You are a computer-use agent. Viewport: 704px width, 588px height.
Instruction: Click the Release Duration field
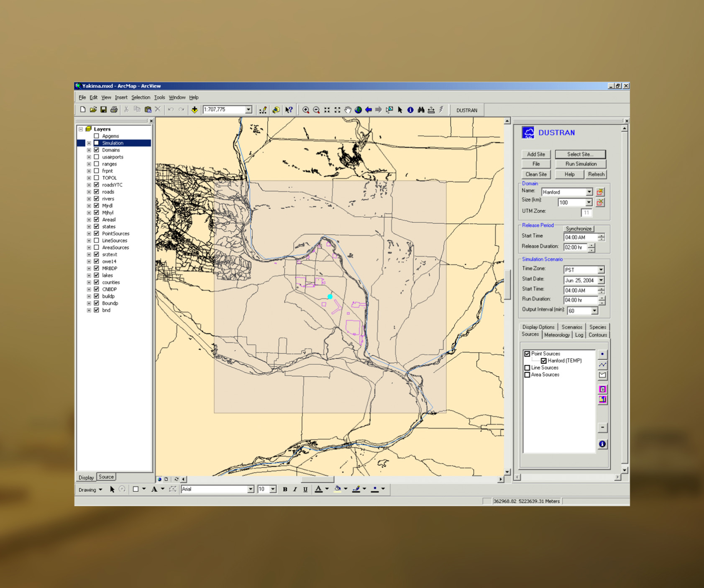pyautogui.click(x=575, y=248)
